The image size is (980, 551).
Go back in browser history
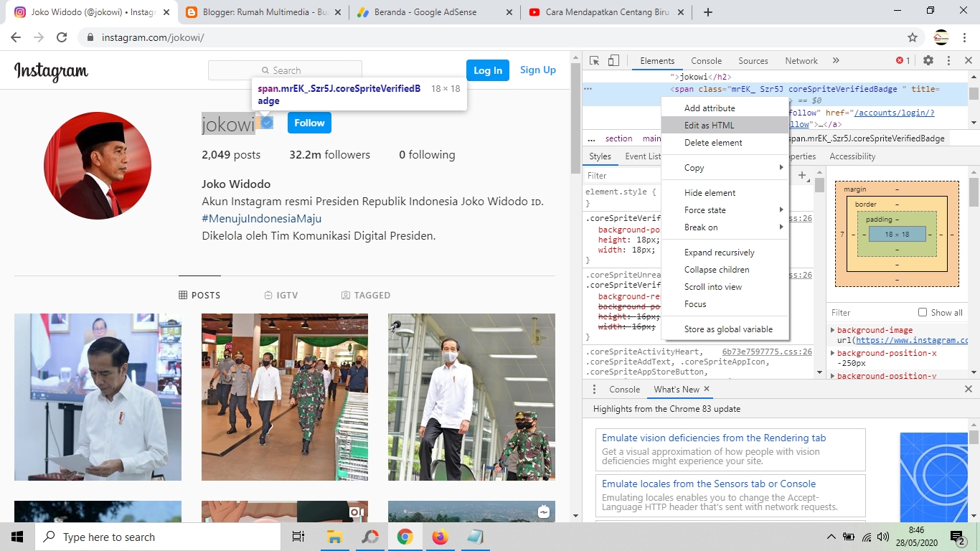click(x=16, y=37)
